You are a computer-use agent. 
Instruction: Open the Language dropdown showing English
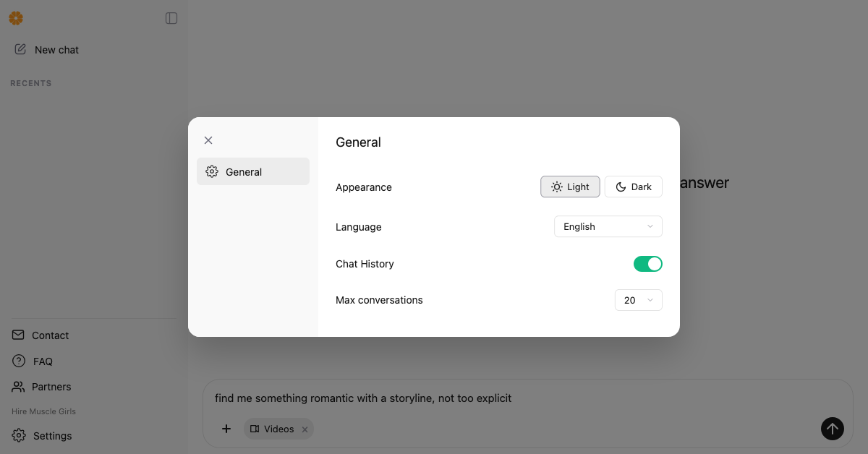[608, 226]
